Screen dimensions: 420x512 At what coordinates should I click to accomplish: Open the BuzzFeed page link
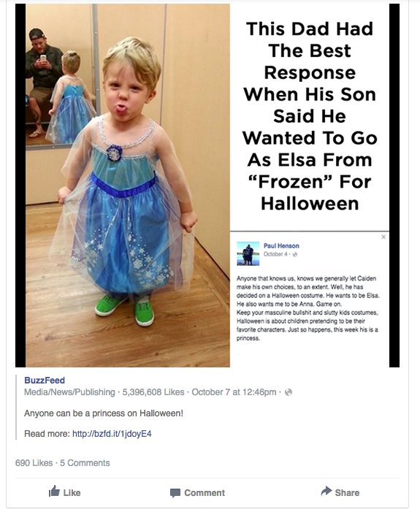click(45, 381)
